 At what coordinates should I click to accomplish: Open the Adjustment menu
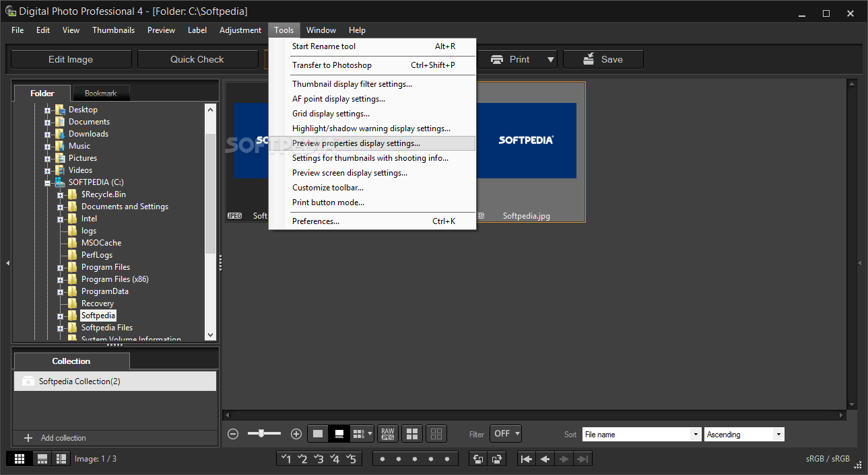coord(240,30)
